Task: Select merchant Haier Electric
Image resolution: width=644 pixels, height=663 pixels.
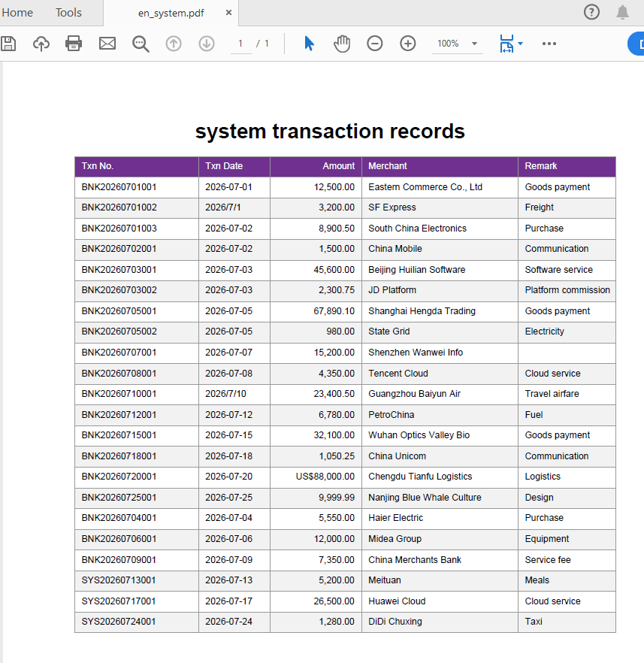Action: (395, 518)
